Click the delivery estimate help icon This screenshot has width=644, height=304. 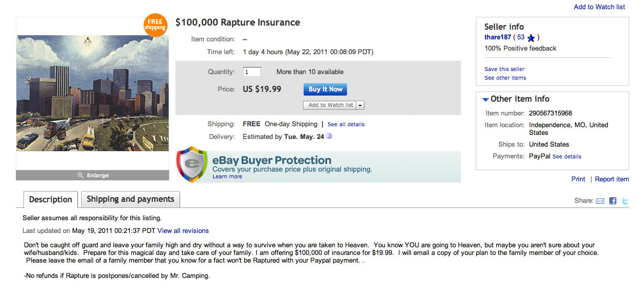click(329, 136)
